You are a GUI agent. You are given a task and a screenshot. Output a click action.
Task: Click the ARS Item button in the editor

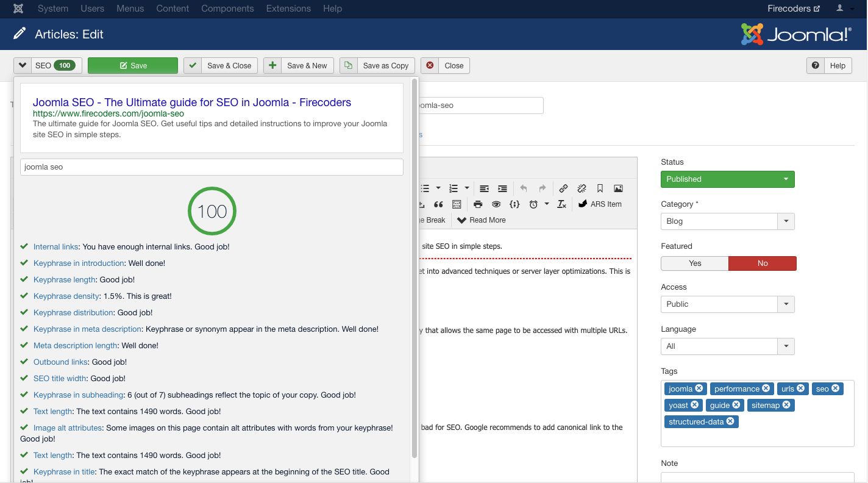click(600, 204)
